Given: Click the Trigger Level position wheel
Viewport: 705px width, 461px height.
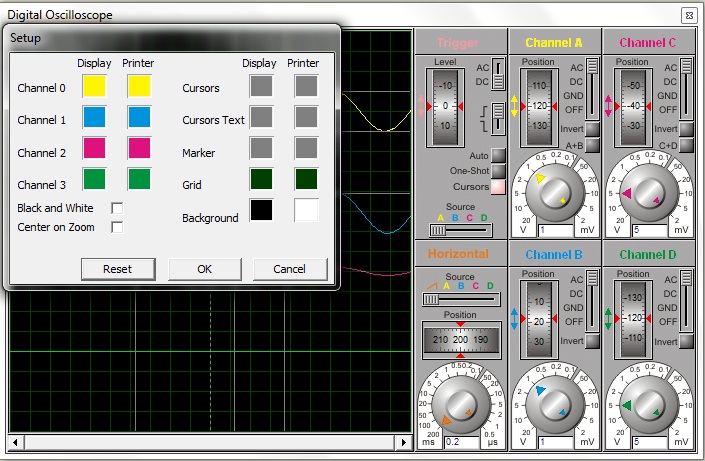Looking at the screenshot, I should click(446, 105).
